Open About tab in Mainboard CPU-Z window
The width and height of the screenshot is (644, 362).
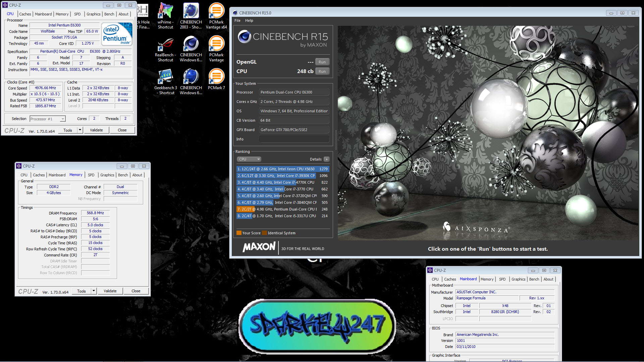point(548,279)
